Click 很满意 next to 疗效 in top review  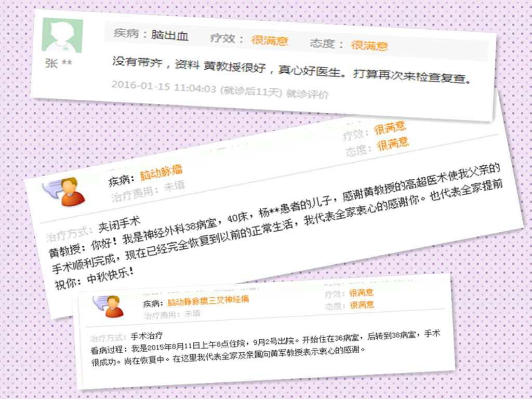point(270,41)
